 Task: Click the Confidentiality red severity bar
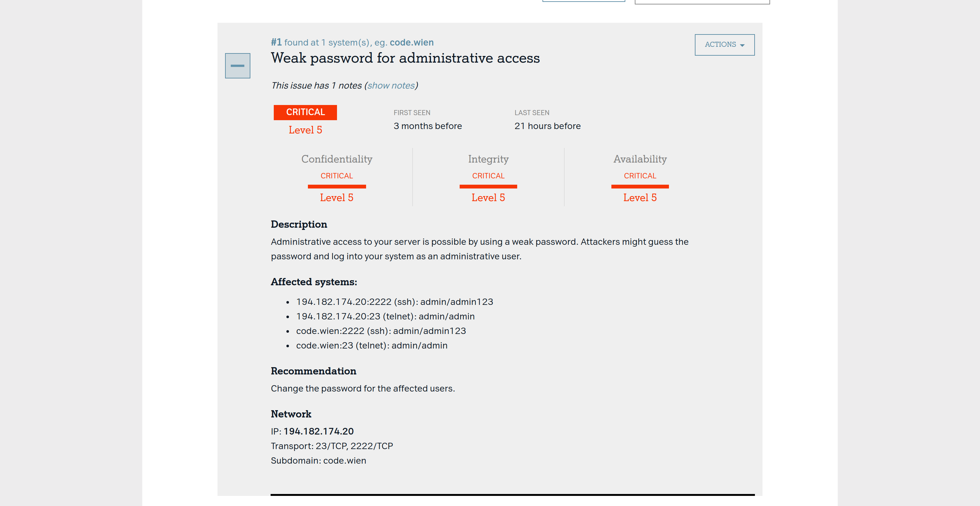point(337,186)
